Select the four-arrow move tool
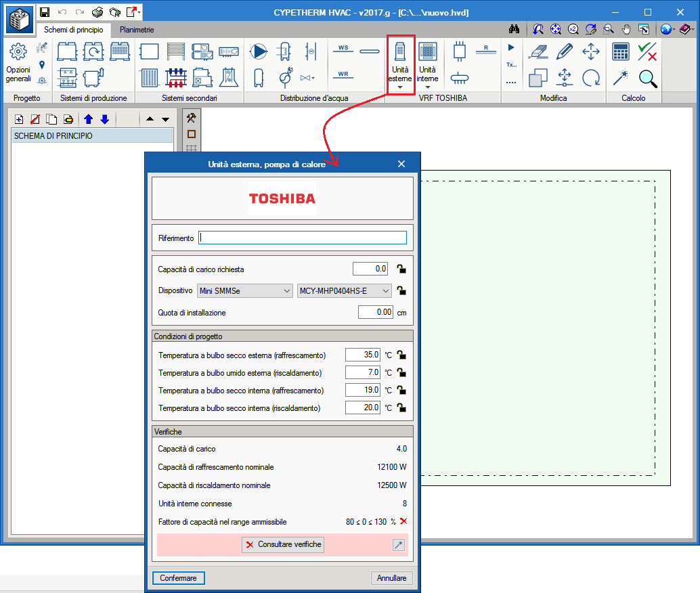Viewport: 700px width, 593px height. click(x=591, y=51)
